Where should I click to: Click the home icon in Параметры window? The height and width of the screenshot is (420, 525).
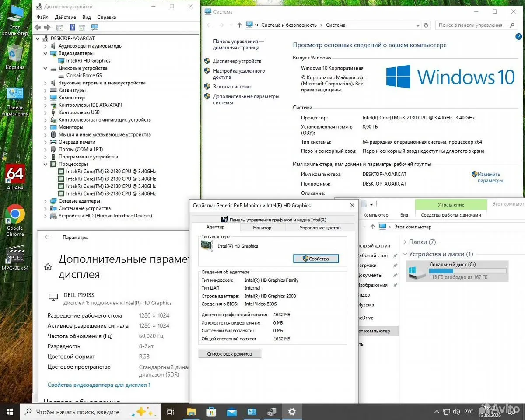click(x=48, y=267)
